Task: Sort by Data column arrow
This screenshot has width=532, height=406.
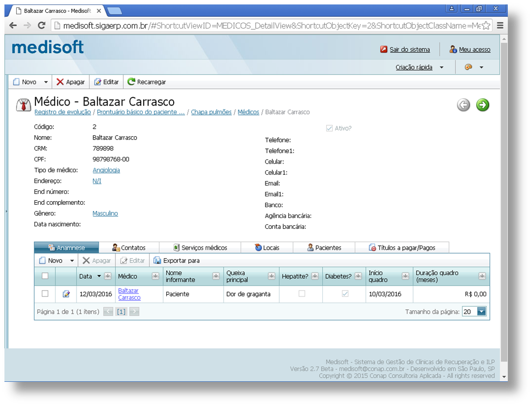Action: click(x=99, y=276)
